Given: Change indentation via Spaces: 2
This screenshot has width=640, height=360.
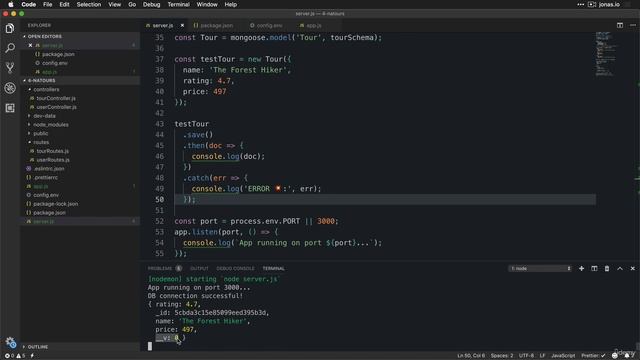Looking at the screenshot, I should [x=502, y=356].
